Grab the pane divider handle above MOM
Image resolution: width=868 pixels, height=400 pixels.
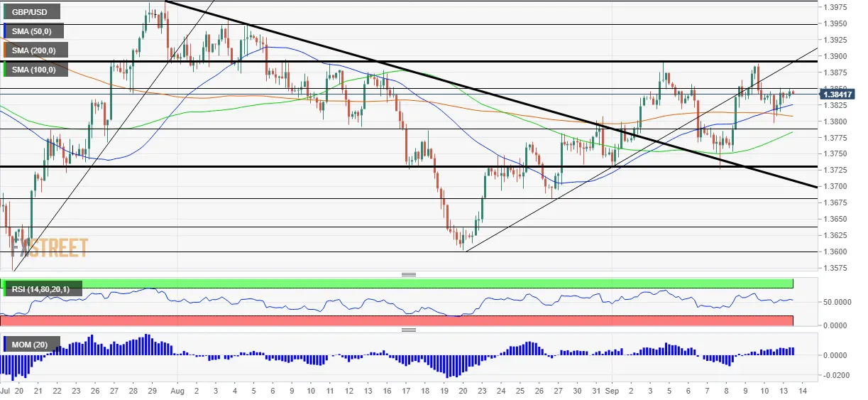[x=408, y=330]
